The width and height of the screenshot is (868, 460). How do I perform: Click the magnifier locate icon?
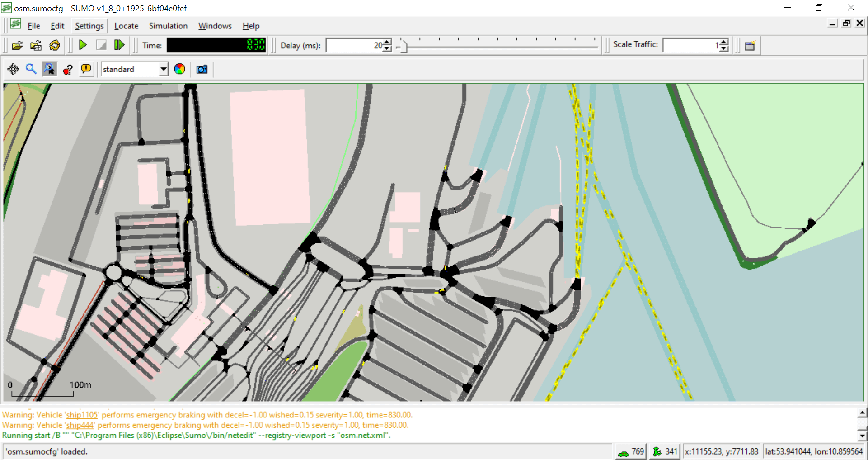tap(31, 69)
